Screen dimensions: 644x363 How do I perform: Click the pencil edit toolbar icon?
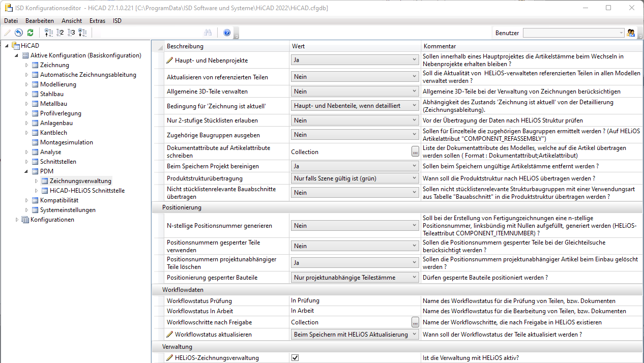coord(7,33)
